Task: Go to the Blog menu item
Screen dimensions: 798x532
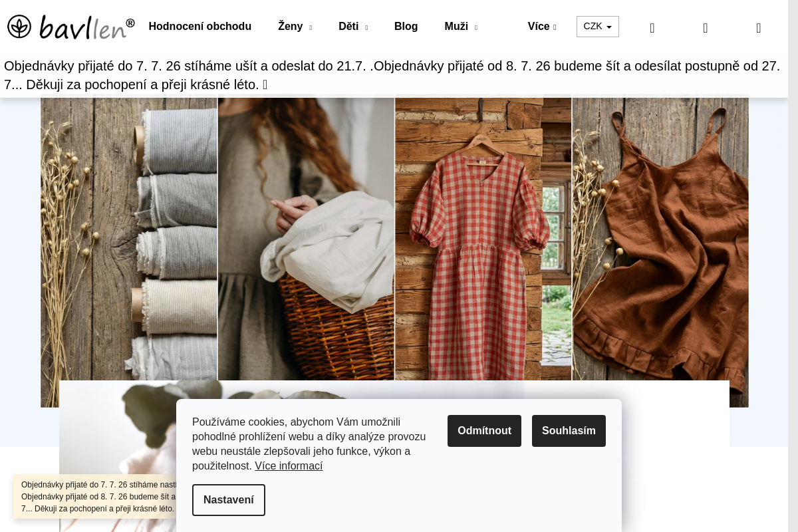Action: (x=406, y=27)
